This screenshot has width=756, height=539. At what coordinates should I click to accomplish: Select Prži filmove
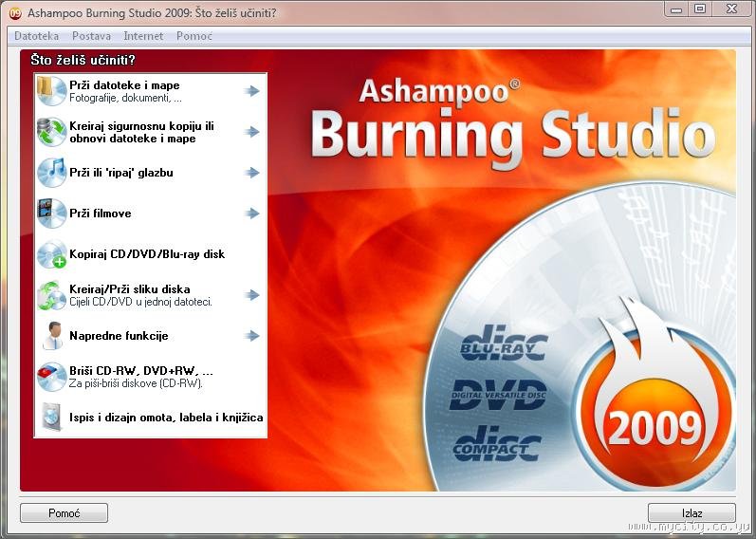(151, 214)
